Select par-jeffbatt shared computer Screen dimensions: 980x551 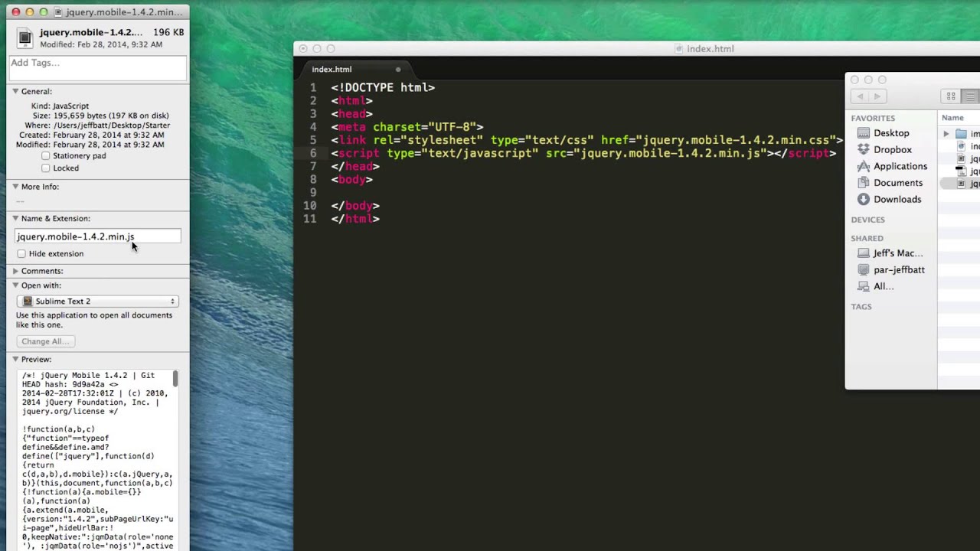pos(899,269)
